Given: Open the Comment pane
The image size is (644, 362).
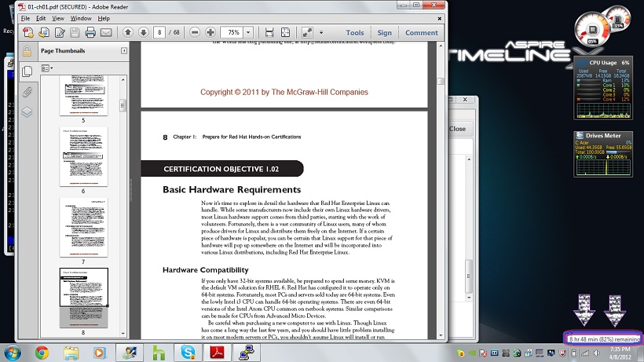Looking at the screenshot, I should [422, 33].
